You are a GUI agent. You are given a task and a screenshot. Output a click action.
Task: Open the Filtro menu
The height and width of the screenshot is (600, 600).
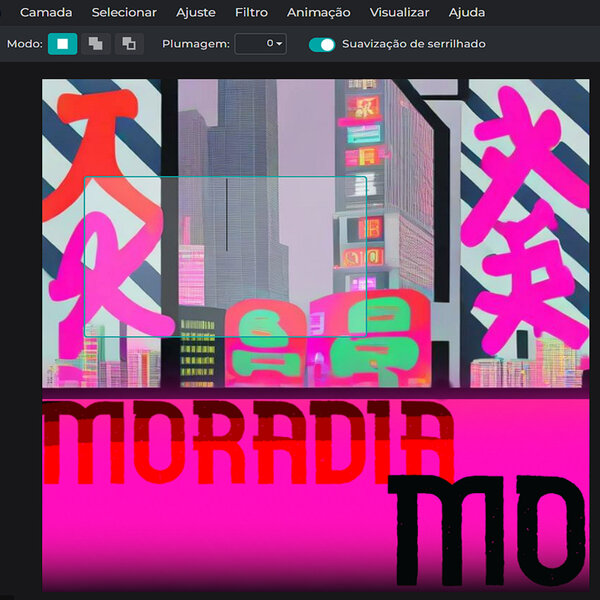pyautogui.click(x=251, y=13)
